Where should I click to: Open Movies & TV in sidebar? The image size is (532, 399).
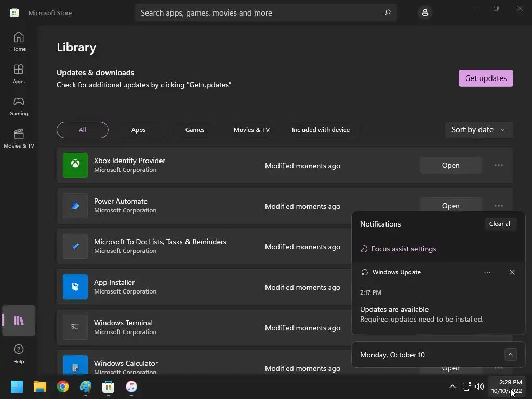pos(19,138)
